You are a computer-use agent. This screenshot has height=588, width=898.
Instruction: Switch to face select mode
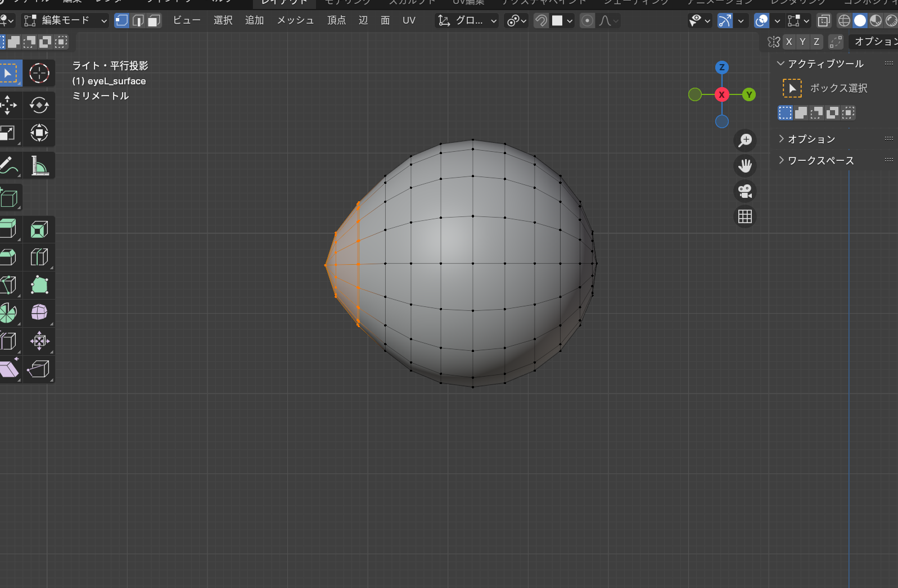pos(154,21)
